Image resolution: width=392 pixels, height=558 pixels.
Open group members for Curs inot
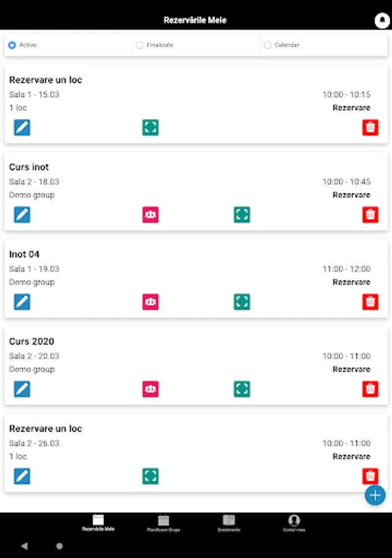[x=150, y=215]
